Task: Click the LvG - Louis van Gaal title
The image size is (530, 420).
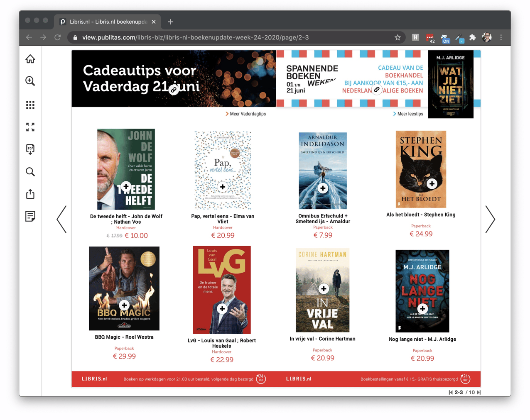Action: [222, 343]
